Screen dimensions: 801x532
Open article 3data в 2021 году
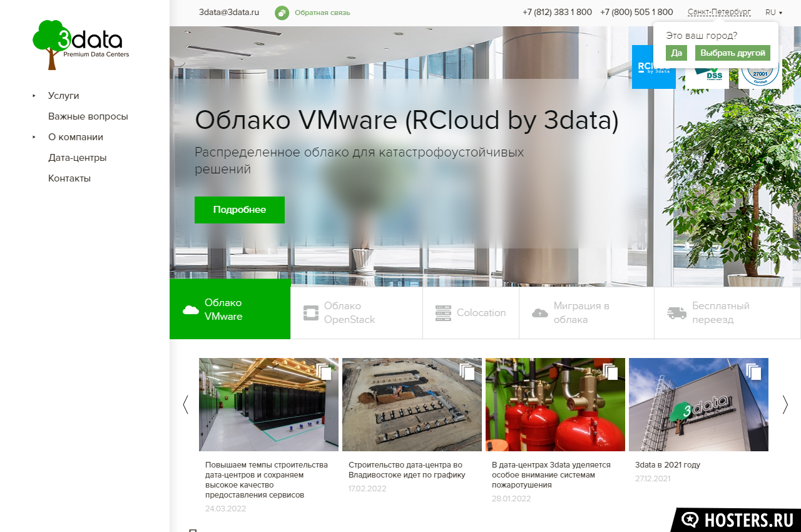click(668, 465)
